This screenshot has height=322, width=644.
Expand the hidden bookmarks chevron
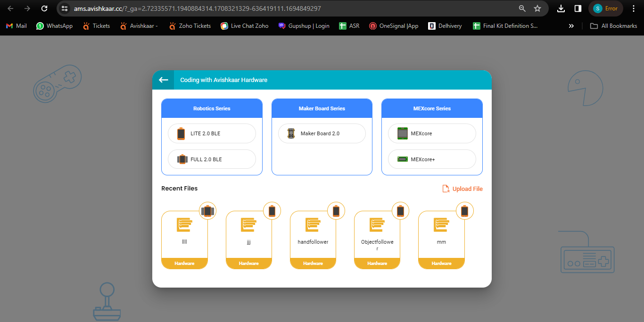coord(571,26)
